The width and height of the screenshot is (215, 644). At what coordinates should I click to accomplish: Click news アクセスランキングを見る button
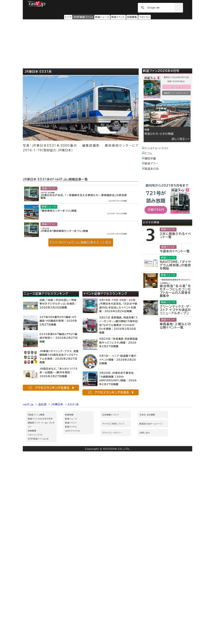(51, 388)
